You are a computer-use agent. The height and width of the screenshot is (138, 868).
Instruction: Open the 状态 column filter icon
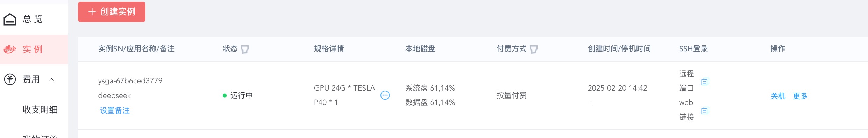245,49
